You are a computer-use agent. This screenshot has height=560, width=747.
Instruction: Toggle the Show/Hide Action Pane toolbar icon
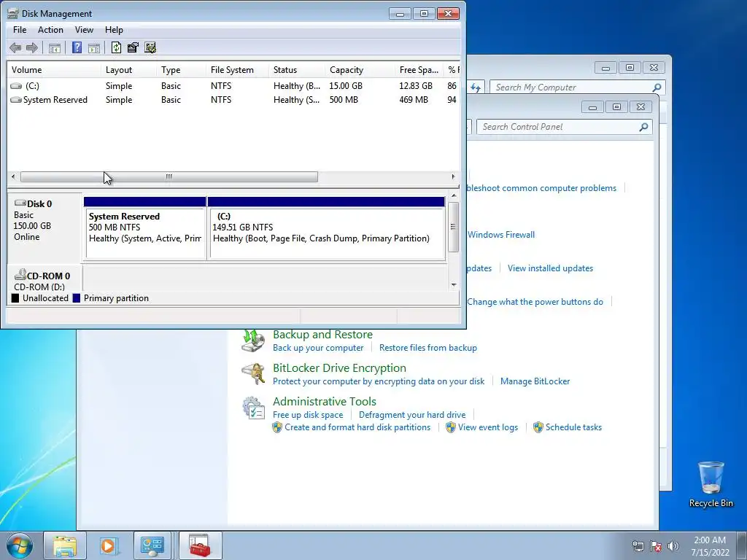pyautogui.click(x=94, y=47)
